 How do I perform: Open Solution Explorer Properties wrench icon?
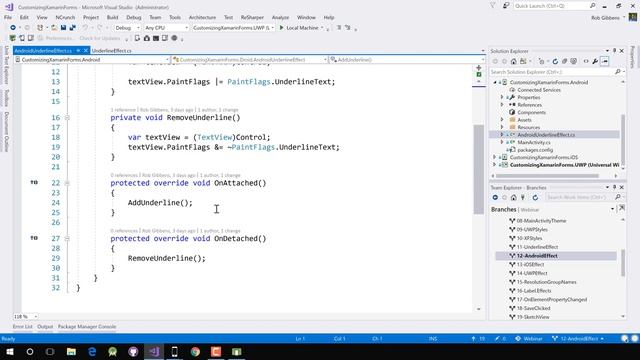[x=595, y=61]
